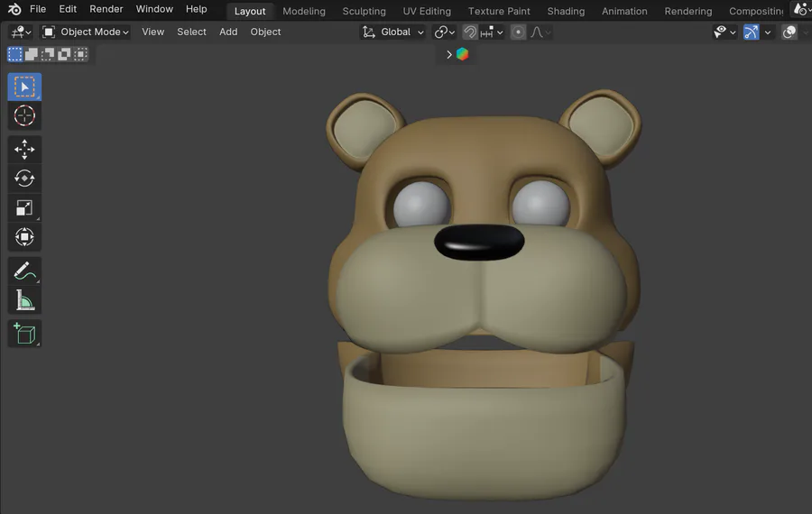Select the Move tool
Screen dimensions: 812x514
[24, 150]
